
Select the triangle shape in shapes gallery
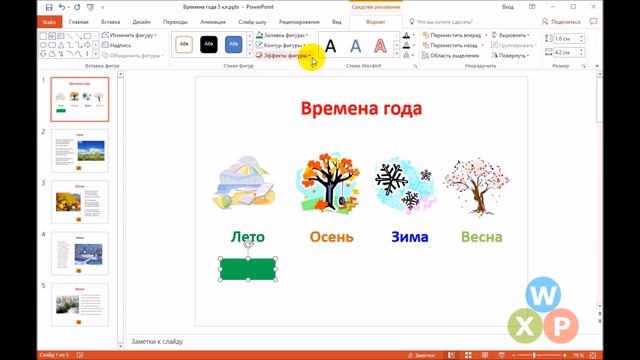tap(61, 45)
